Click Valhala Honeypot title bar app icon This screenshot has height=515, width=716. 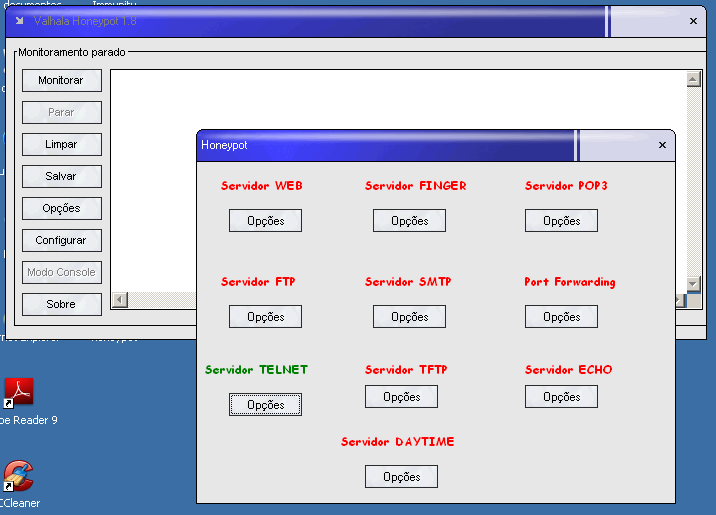tap(19, 21)
